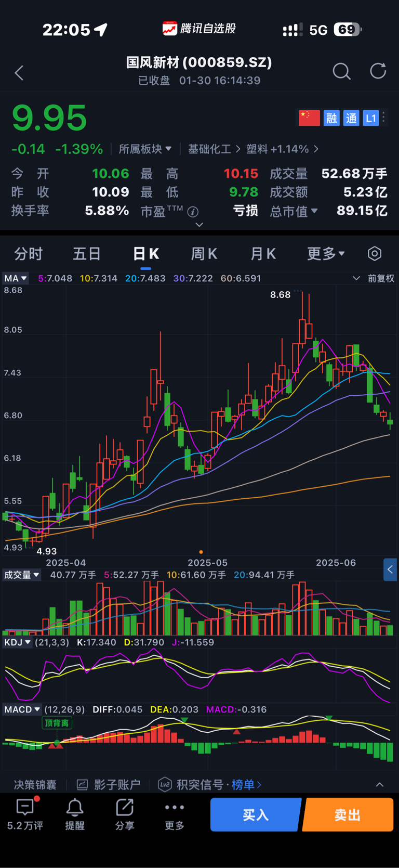Expand the bottom decision panel chevron
This screenshot has width=399, height=868.
click(x=380, y=784)
